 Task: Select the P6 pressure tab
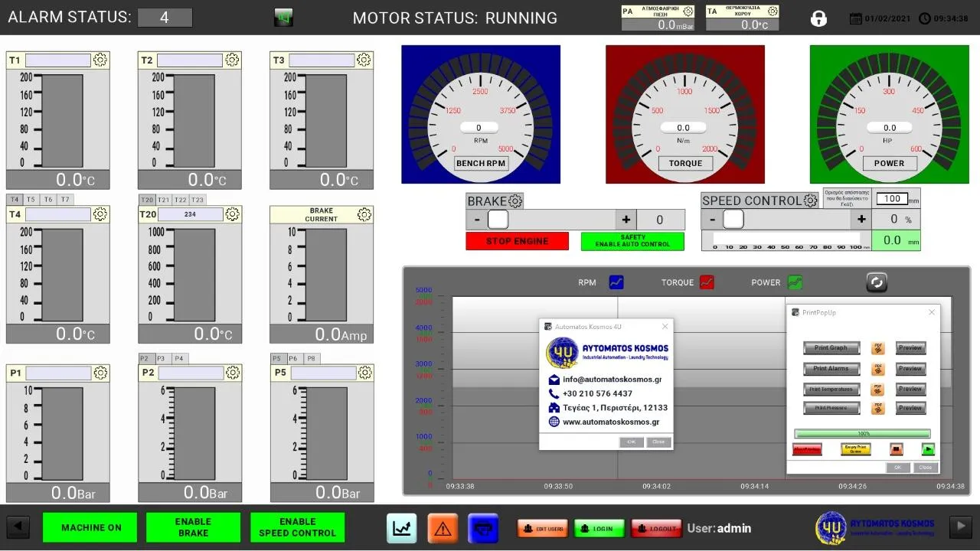click(x=293, y=358)
